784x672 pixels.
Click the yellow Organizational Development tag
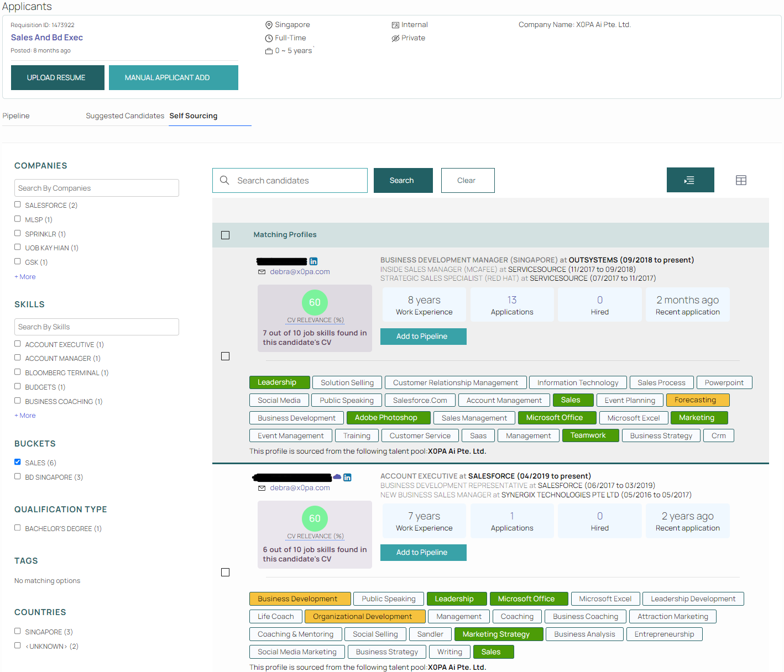coord(365,617)
